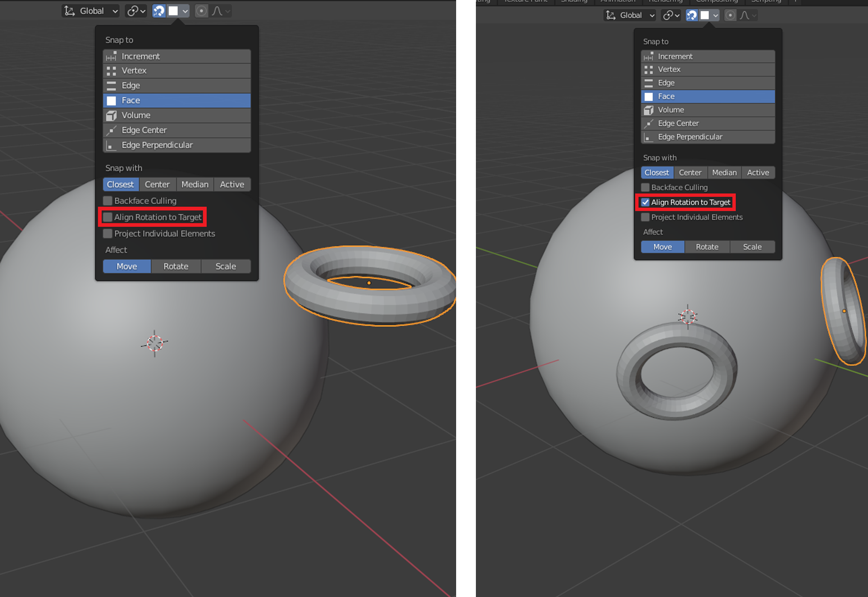The height and width of the screenshot is (597, 868).
Task: Enable Backface Culling checkbox in left popup
Action: 108,201
